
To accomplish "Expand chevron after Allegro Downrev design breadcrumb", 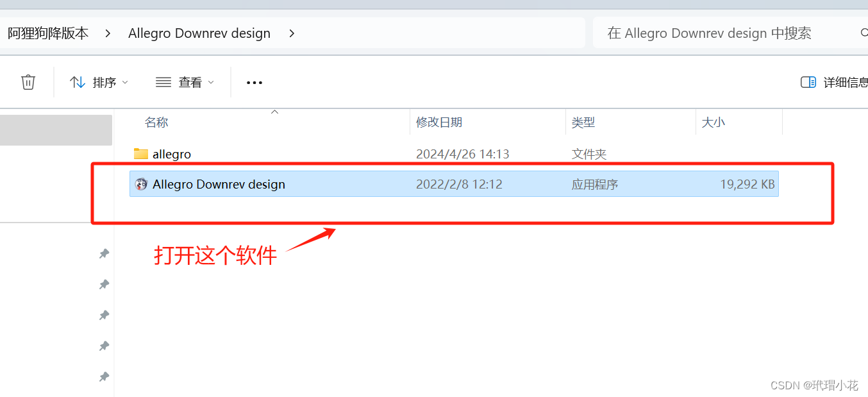I will 292,33.
